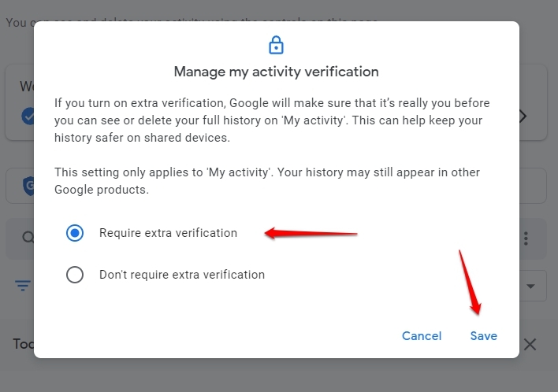This screenshot has height=392, width=558.
Task: Save the verification setting
Action: tap(484, 336)
